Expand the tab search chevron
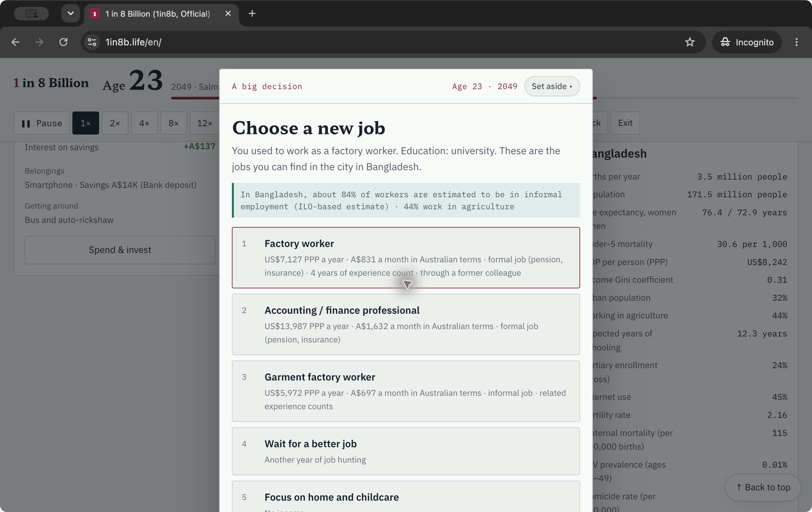 pyautogui.click(x=70, y=13)
